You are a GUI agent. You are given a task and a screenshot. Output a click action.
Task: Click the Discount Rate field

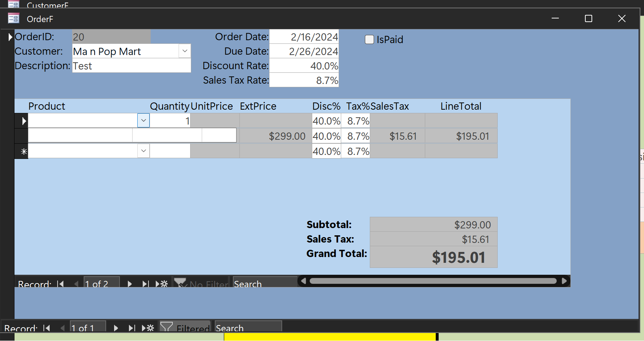(x=304, y=66)
